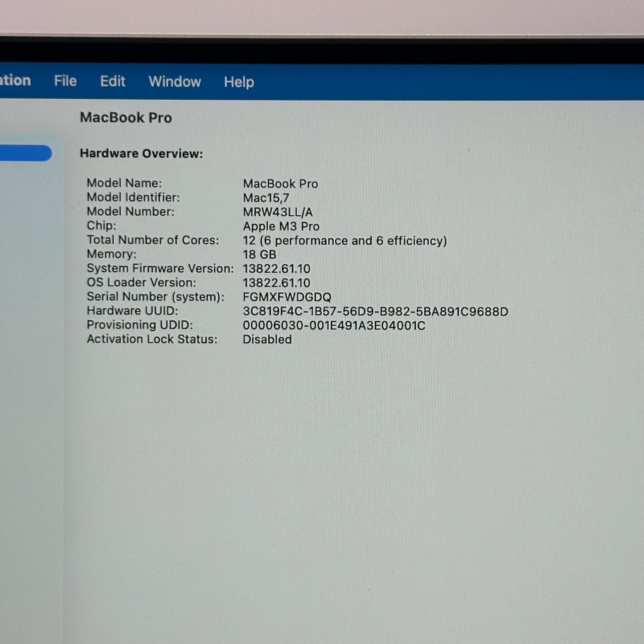Screen dimensions: 644x644
Task: Click the Provisioning UDID value
Action: pyautogui.click(x=334, y=326)
